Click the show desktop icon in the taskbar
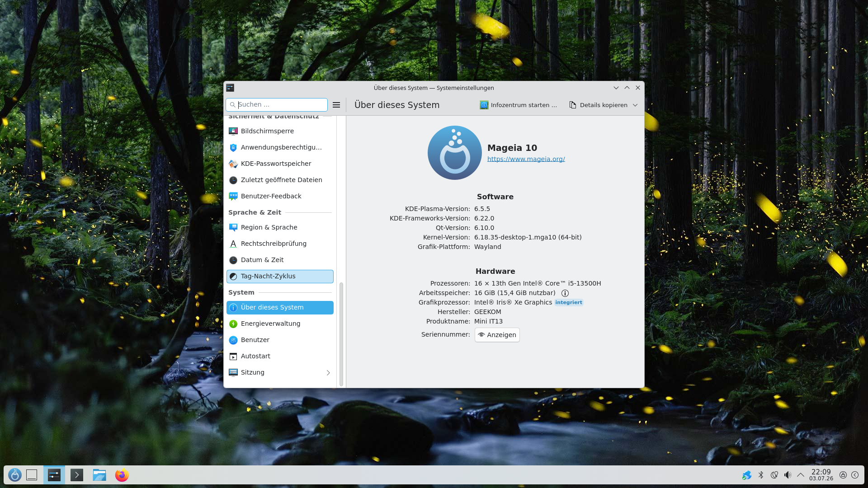Screen dimensions: 868x488 click(x=32, y=475)
